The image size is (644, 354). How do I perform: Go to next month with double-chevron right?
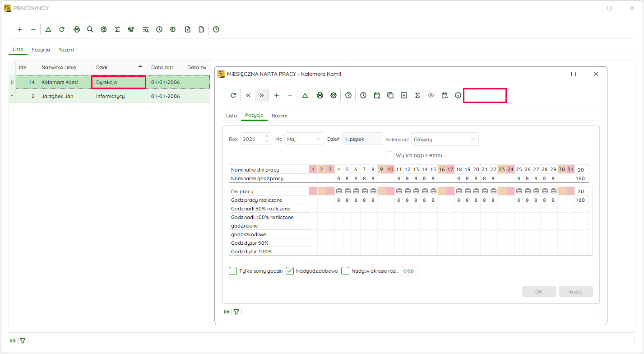(x=262, y=95)
